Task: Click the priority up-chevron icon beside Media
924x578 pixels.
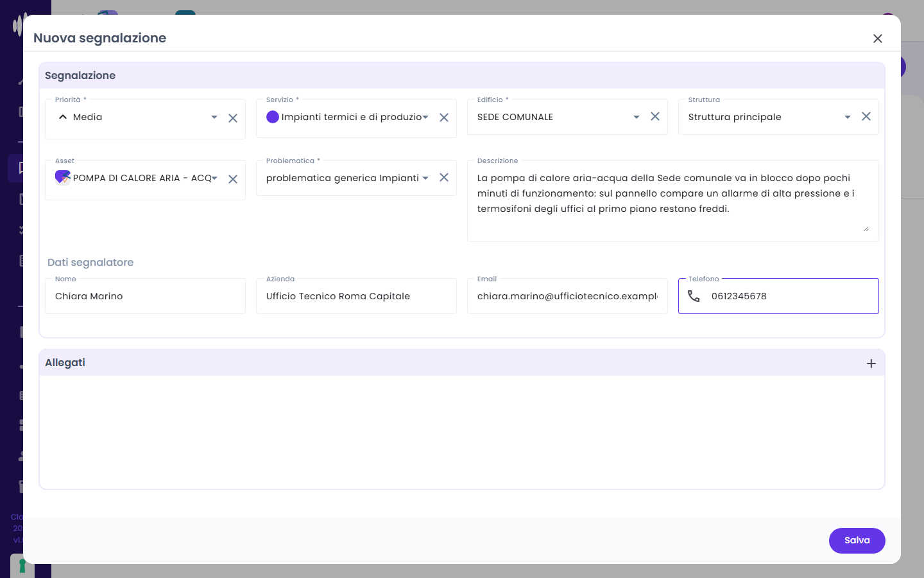Action: point(63,117)
